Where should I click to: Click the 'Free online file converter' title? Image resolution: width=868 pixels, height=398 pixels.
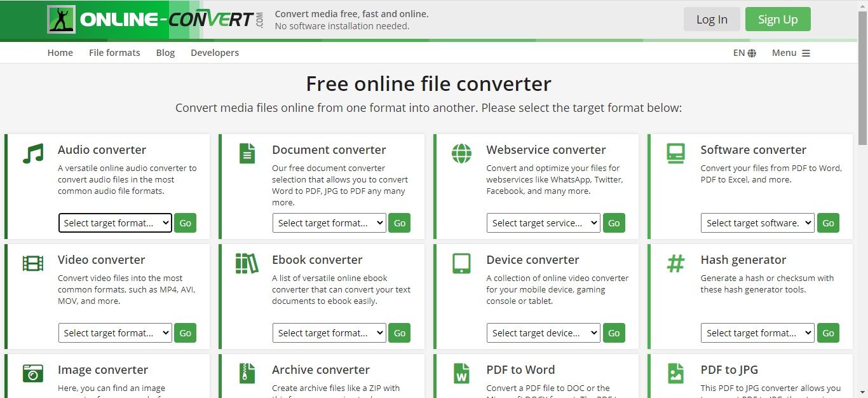(x=429, y=84)
